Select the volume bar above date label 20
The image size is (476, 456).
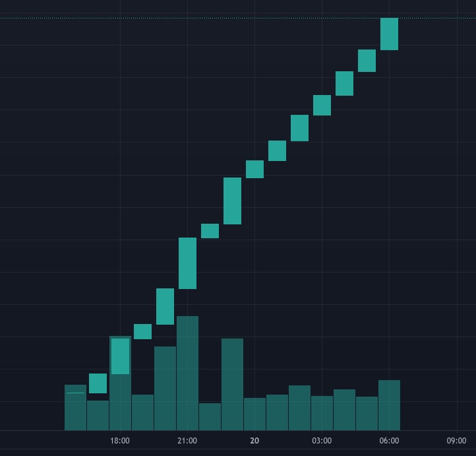254,414
